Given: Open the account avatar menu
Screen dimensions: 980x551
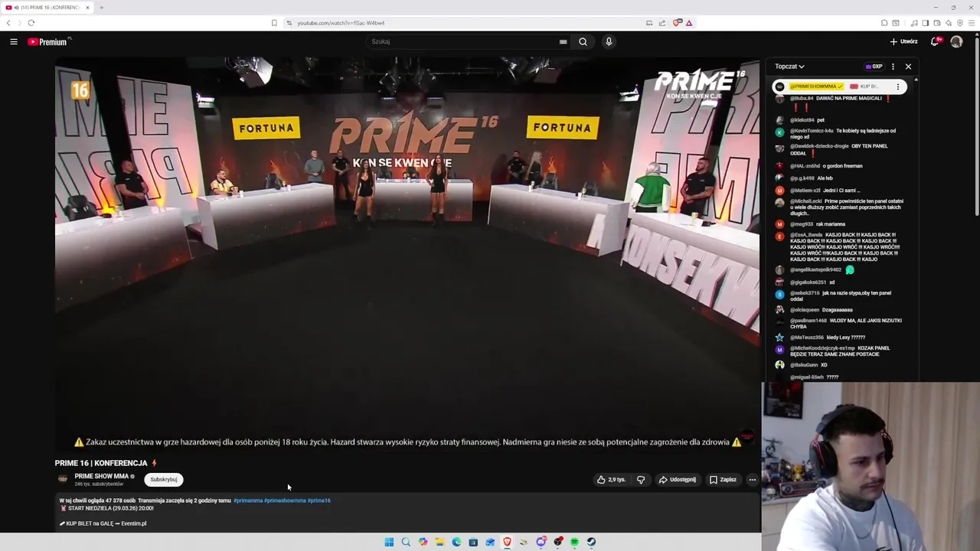Looking at the screenshot, I should pos(956,41).
